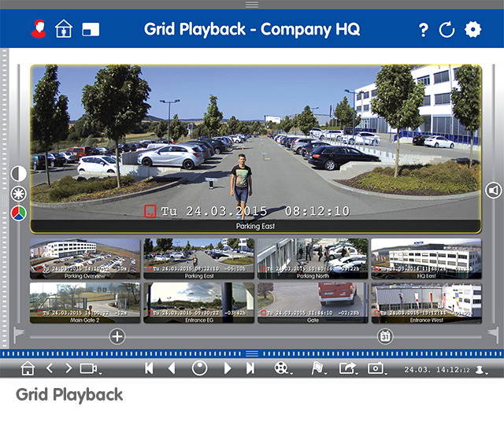Image resolution: width=504 pixels, height=425 pixels.
Task: Click the right flag timeline end marker
Action: coord(493,334)
